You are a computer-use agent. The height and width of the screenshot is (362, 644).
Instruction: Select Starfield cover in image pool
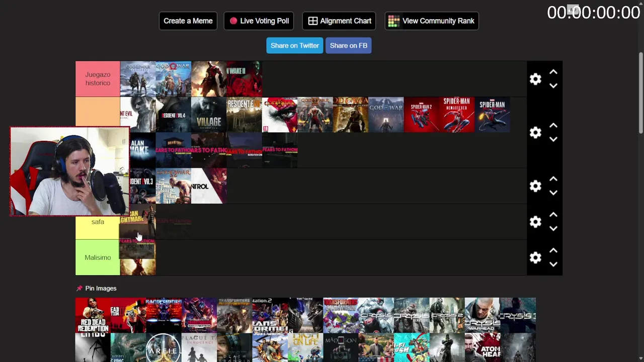[x=164, y=347]
